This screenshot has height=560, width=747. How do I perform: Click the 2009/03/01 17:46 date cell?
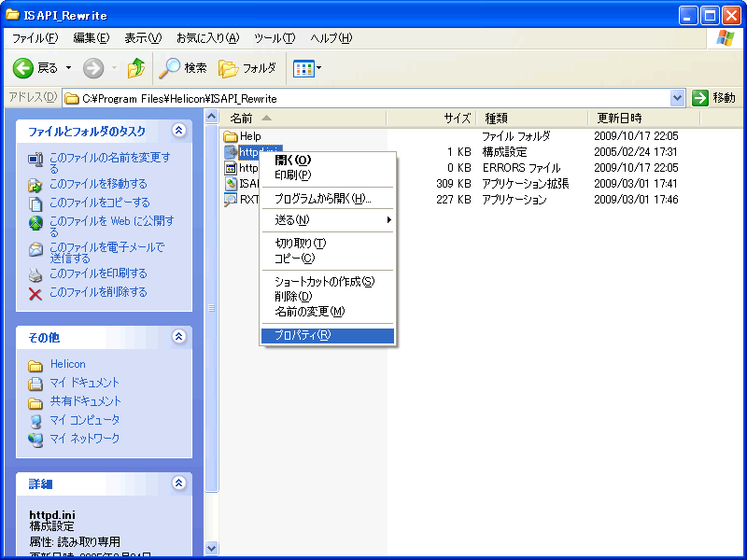pyautogui.click(x=636, y=200)
